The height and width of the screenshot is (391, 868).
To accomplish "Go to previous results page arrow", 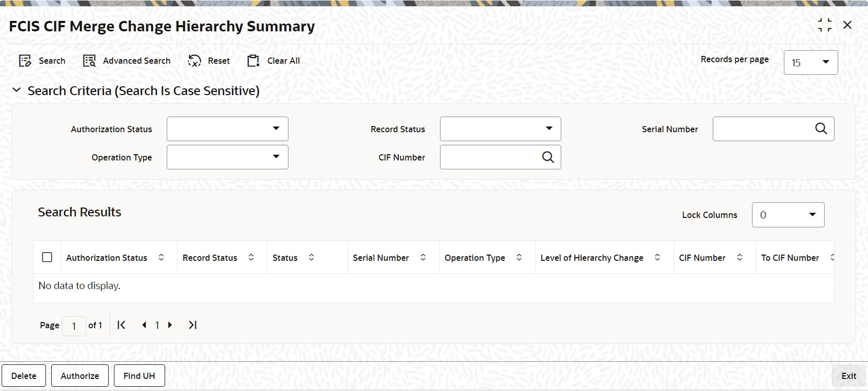I will point(144,325).
